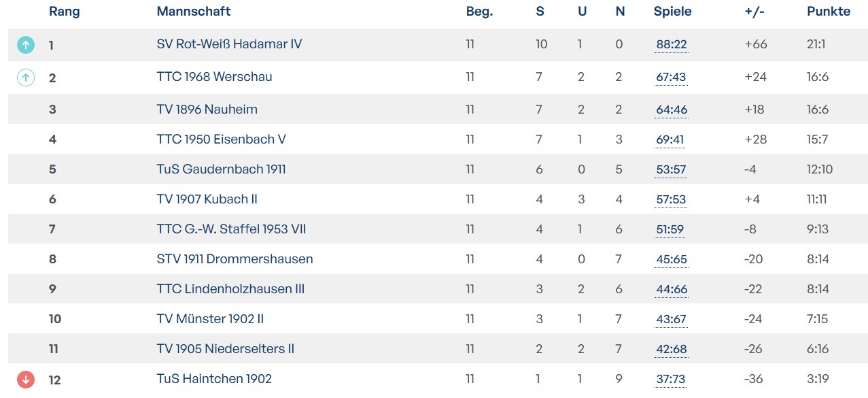Open the 37:73 games breakdown
Viewport: 868px width, 398px height.
[671, 380]
